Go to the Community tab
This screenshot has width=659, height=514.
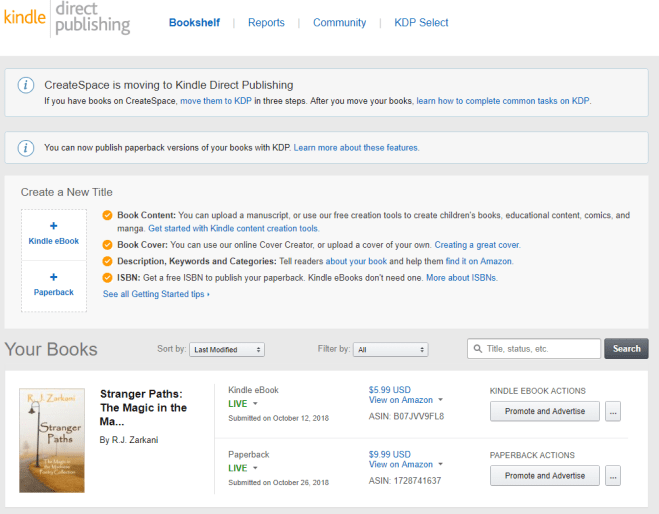339,22
